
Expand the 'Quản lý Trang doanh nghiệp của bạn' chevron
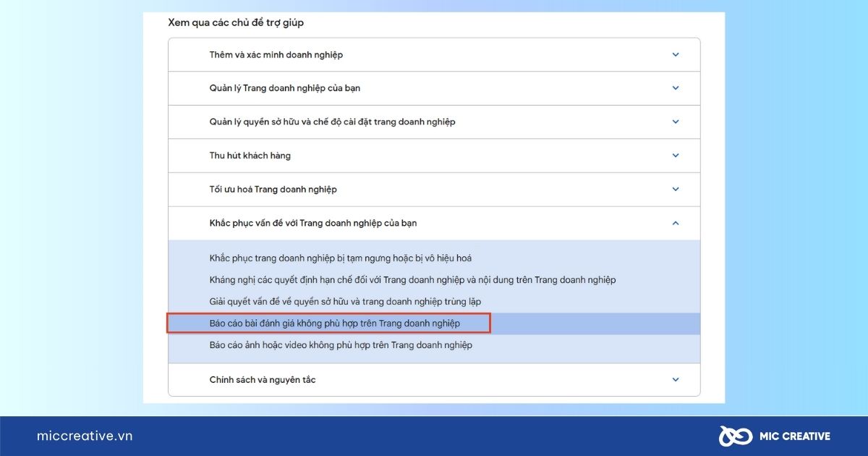676,88
